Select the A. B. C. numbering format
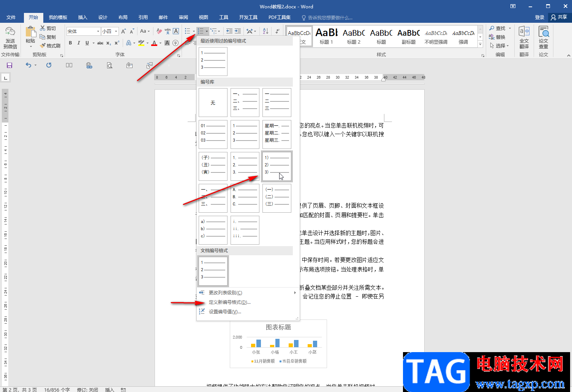 click(245, 198)
